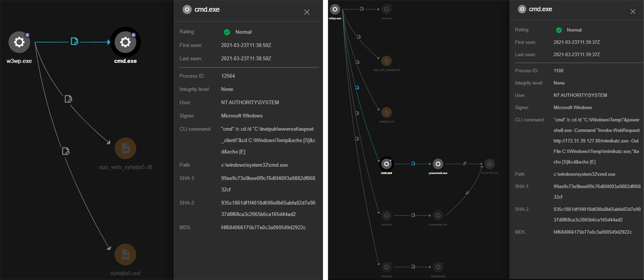Select whoami.exe node in right graph
This screenshot has height=280, width=644.
pos(438,267)
